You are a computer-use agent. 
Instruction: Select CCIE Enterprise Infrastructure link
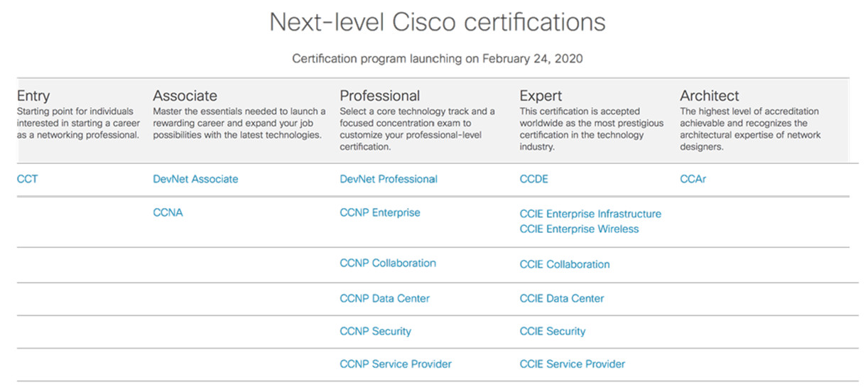click(590, 214)
